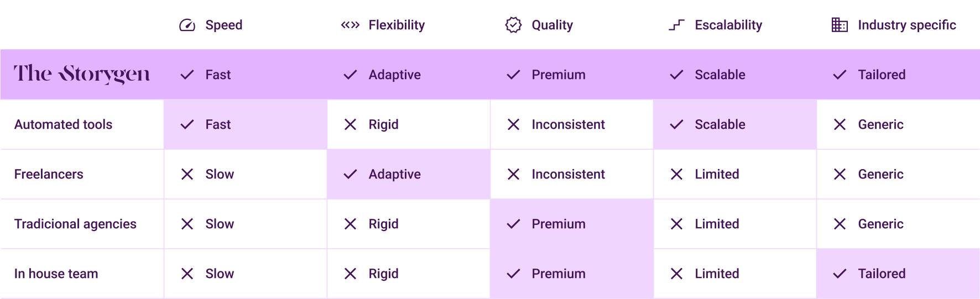Click the checkmark next to Storygen's Fast
Image resolution: width=980 pixels, height=299 pixels.
pyautogui.click(x=187, y=75)
